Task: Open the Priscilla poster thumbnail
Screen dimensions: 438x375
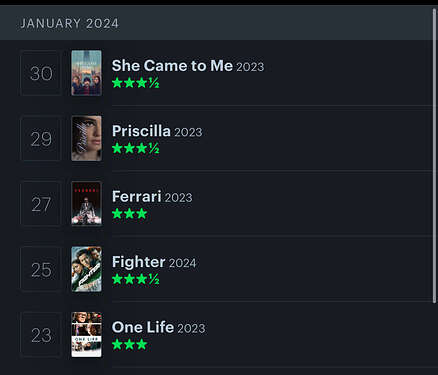Action: (x=86, y=138)
